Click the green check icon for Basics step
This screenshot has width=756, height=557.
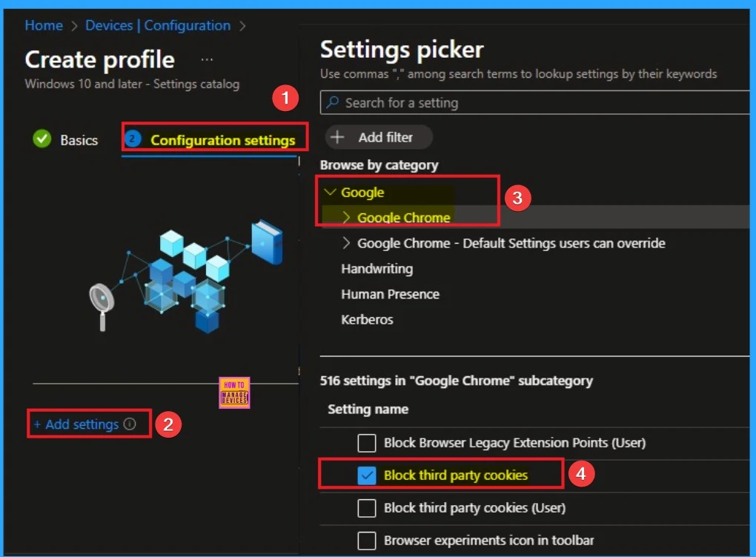pyautogui.click(x=42, y=139)
